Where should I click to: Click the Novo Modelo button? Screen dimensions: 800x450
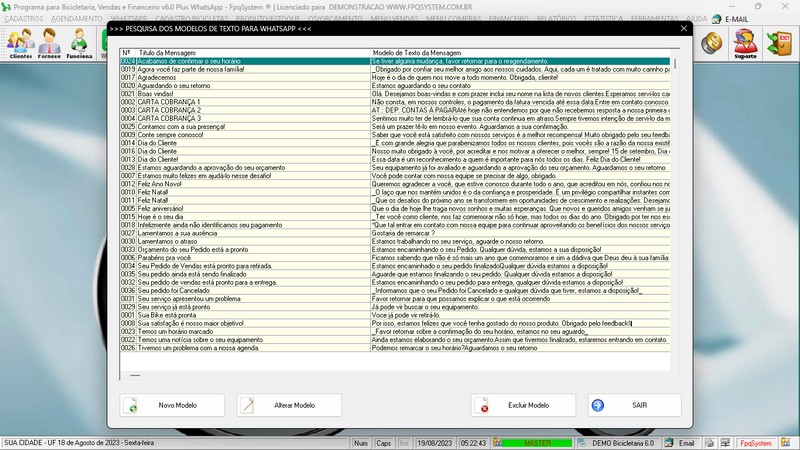172,405
